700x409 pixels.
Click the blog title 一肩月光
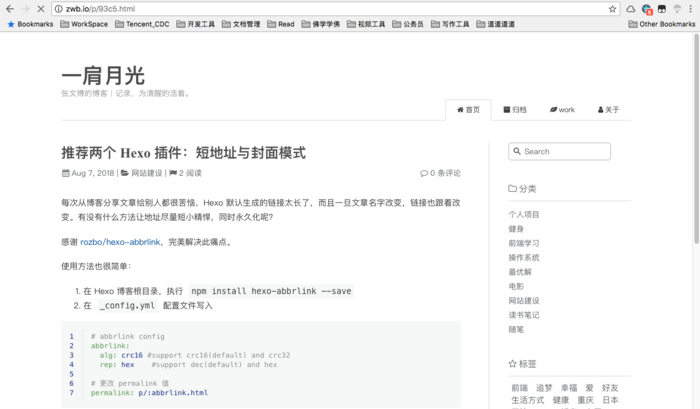click(103, 75)
